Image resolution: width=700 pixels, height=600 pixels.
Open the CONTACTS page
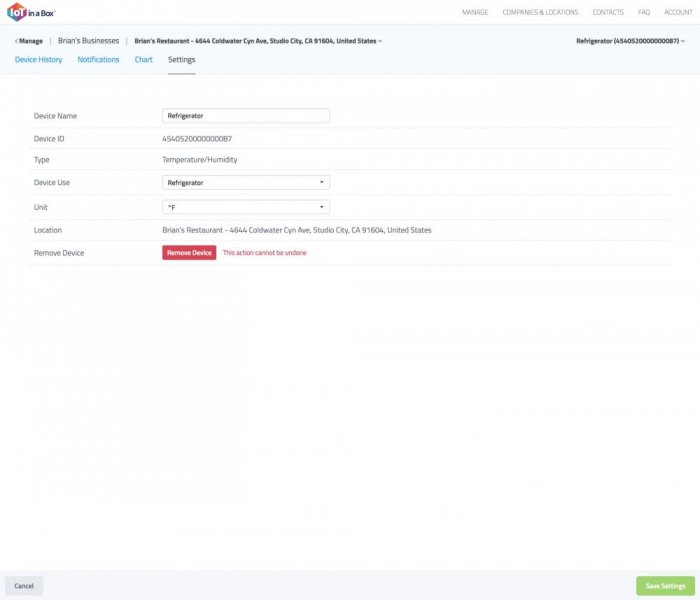pos(607,13)
